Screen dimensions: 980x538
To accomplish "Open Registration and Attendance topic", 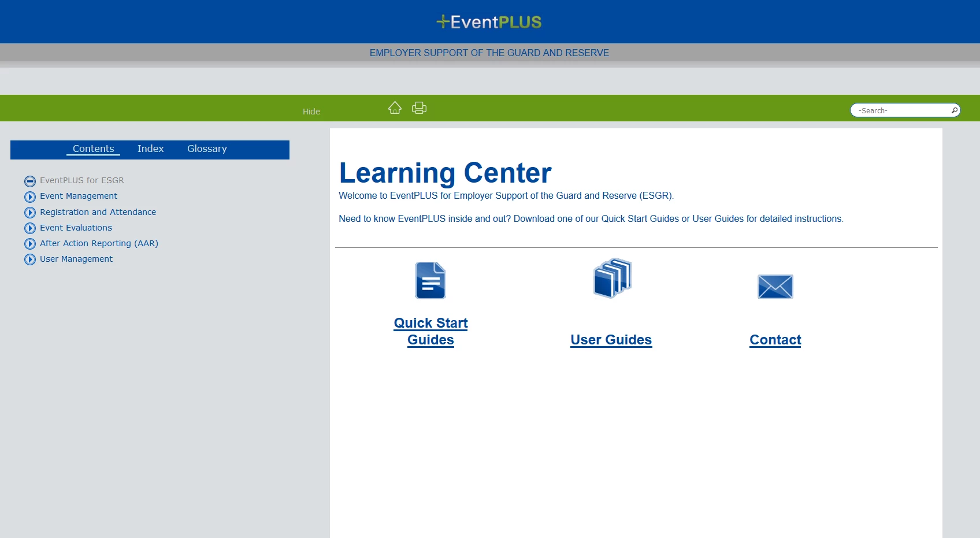I will [98, 212].
